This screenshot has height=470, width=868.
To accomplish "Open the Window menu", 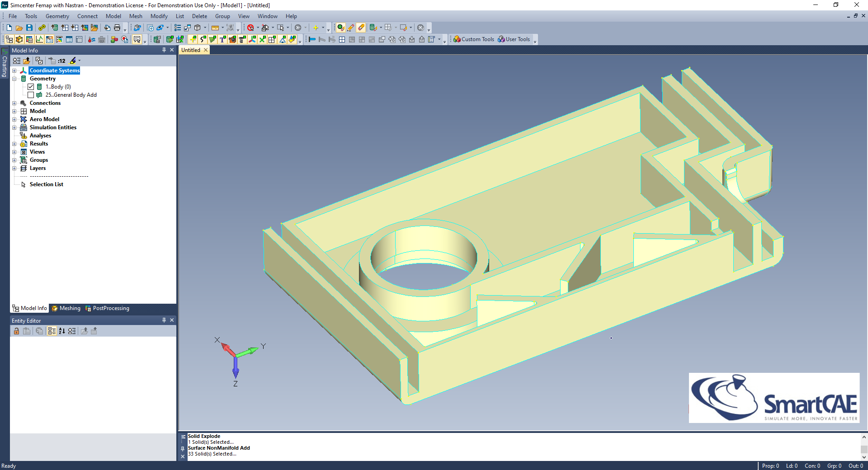I will (x=268, y=16).
